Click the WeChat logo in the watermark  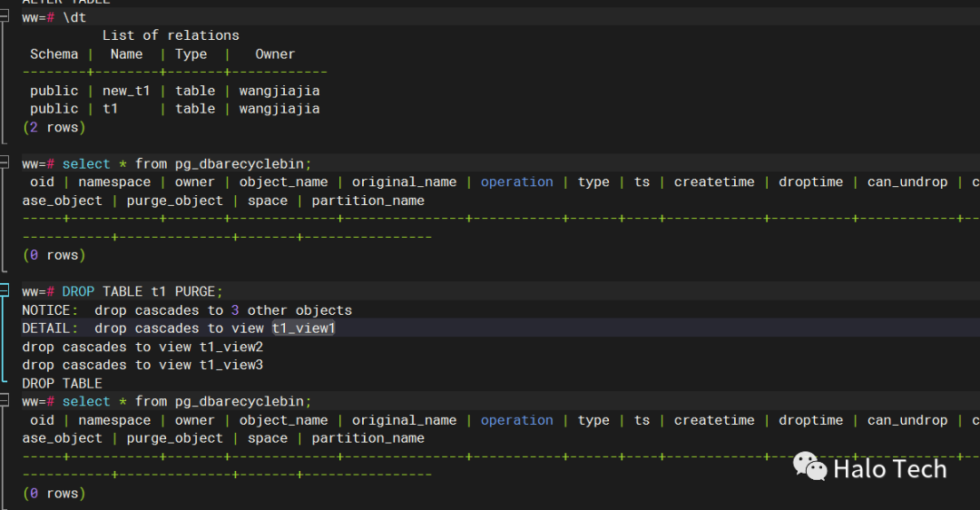pyautogui.click(x=809, y=466)
